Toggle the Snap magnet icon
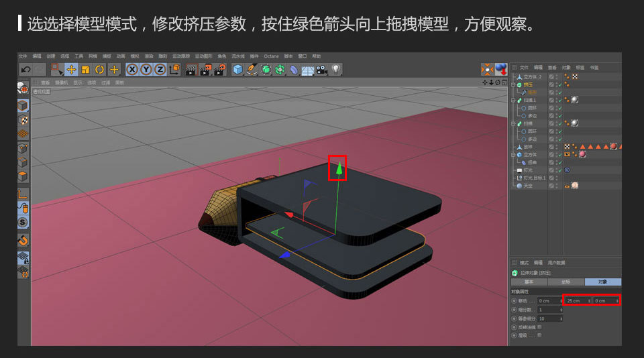The height and width of the screenshot is (358, 644). (23, 240)
